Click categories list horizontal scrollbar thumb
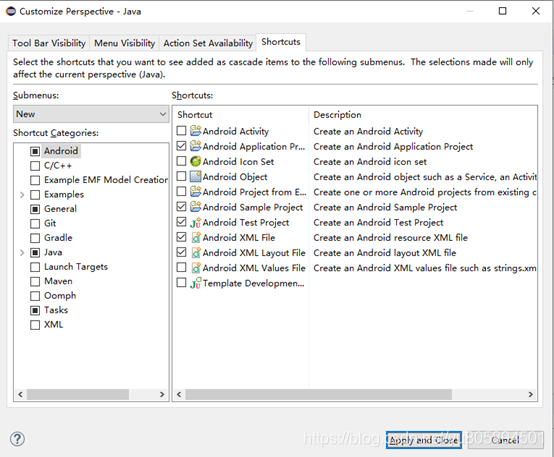The height and width of the screenshot is (457, 554). tap(78, 394)
